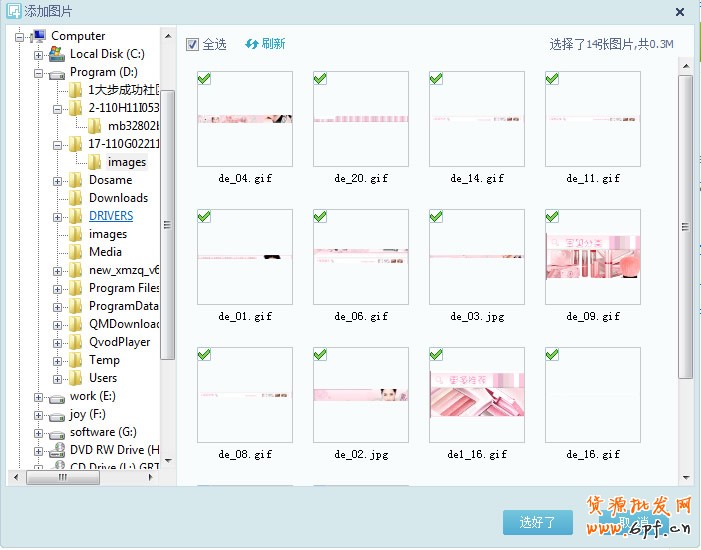Expand the Program Files folder node
This screenshot has width=701, height=550.
58,288
